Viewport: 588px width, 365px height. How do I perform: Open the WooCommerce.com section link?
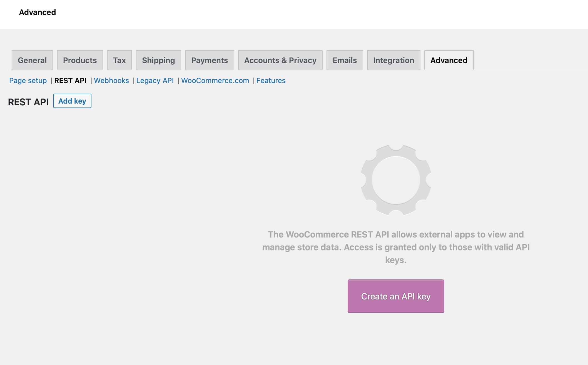215,81
